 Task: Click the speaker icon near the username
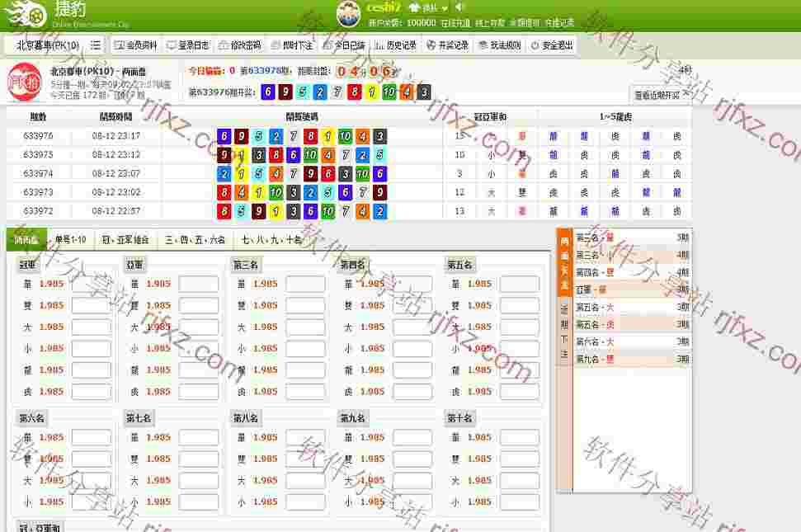pos(459,7)
